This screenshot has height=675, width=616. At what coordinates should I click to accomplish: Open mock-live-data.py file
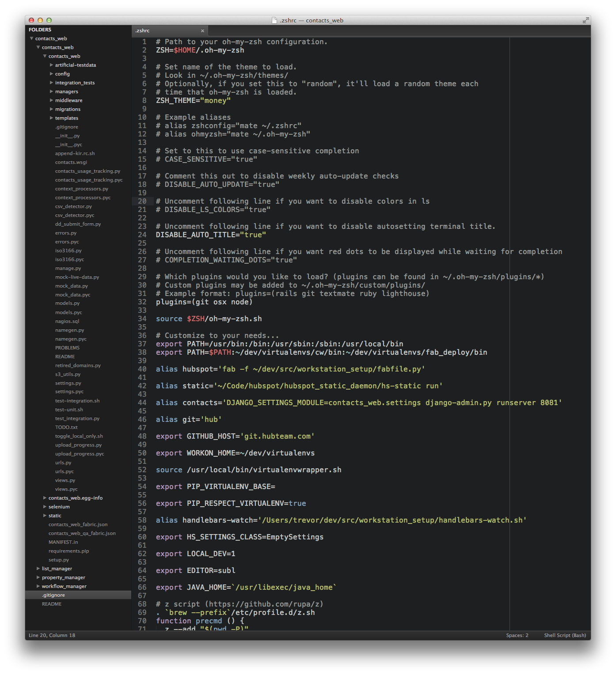tap(77, 277)
